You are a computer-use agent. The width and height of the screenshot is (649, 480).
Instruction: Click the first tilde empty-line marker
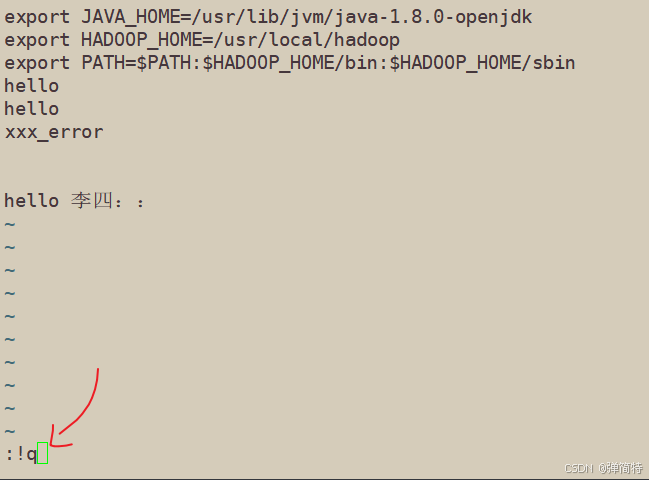click(x=10, y=225)
